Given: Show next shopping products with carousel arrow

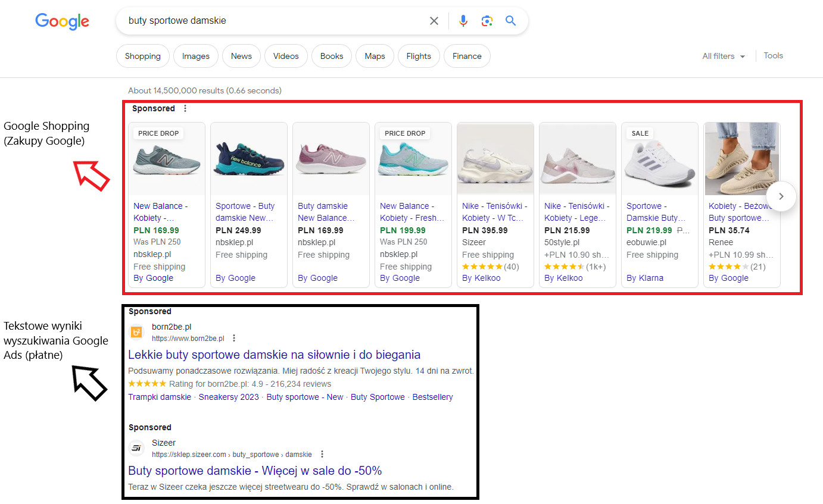Looking at the screenshot, I should pos(781,196).
